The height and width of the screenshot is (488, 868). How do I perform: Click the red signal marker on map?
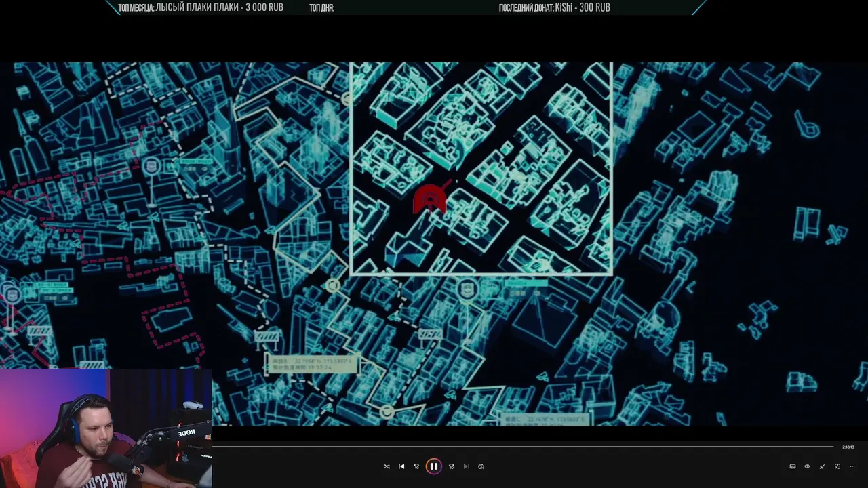pos(431,199)
